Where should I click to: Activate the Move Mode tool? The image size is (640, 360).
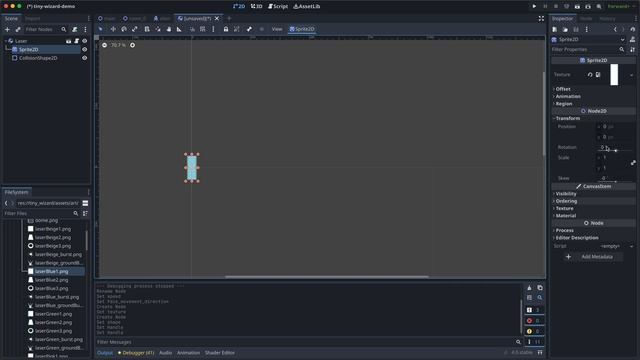pos(113,29)
